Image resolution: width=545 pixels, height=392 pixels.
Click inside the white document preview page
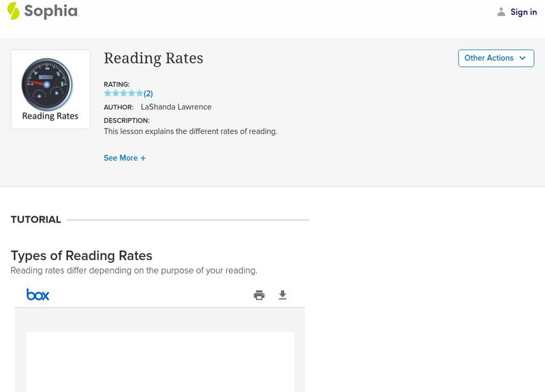(x=160, y=361)
